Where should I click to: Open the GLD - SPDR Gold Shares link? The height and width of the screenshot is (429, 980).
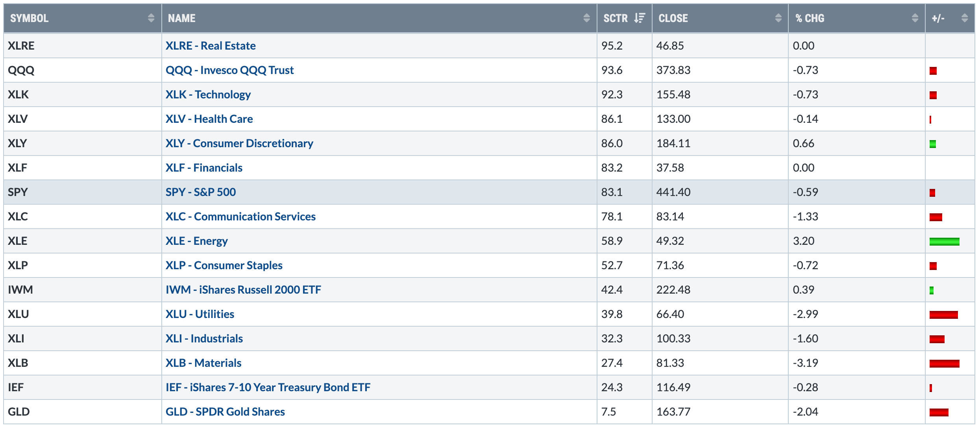[225, 412]
